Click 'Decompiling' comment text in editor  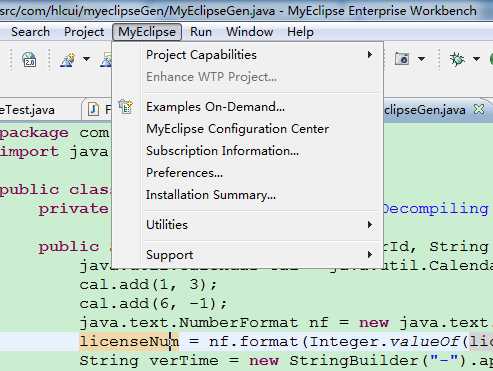point(435,209)
